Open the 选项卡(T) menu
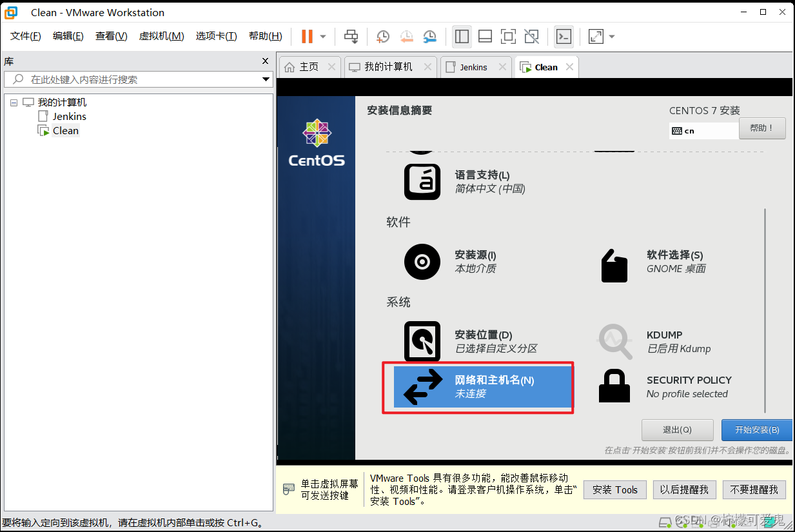The image size is (795, 532). click(x=216, y=36)
